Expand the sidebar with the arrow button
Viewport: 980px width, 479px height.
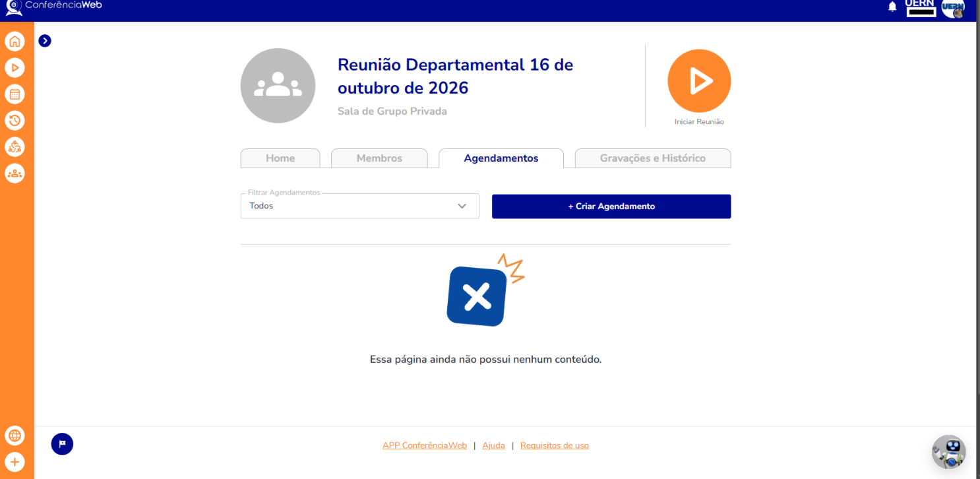[x=45, y=41]
